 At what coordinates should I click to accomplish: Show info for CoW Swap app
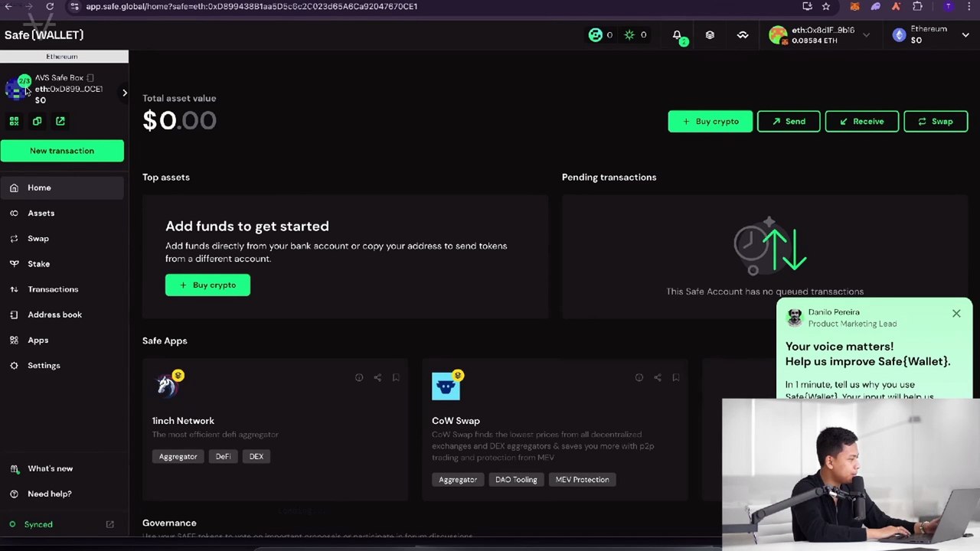pos(639,377)
